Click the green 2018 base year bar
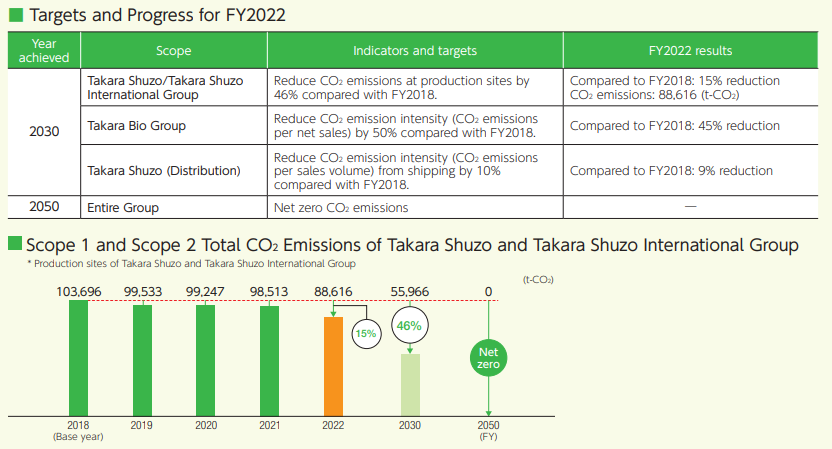The image size is (832, 449). (x=79, y=358)
